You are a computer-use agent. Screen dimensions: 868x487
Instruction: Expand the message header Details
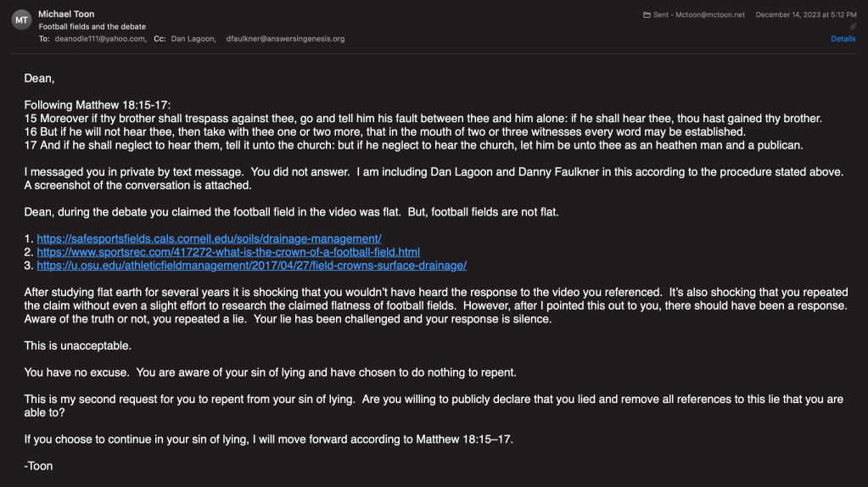843,39
